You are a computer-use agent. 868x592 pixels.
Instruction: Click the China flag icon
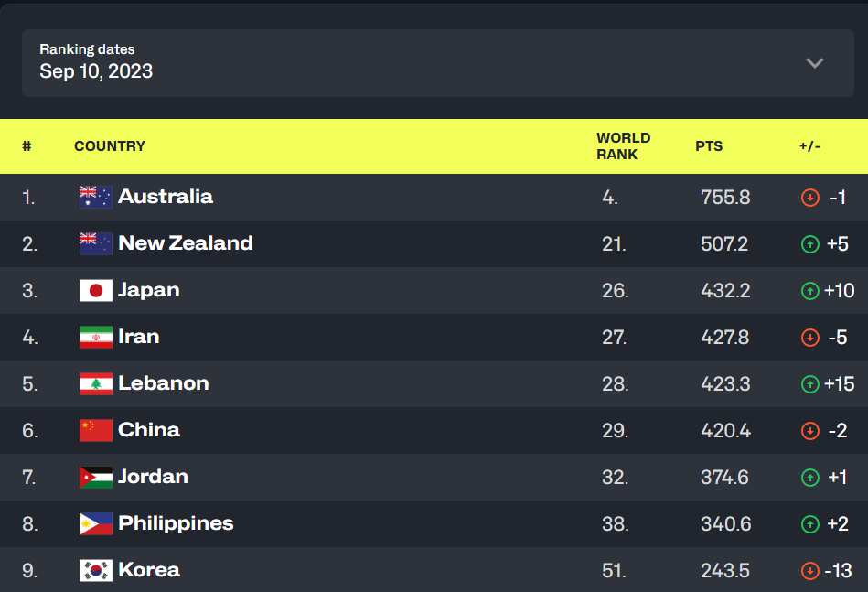pyautogui.click(x=95, y=430)
